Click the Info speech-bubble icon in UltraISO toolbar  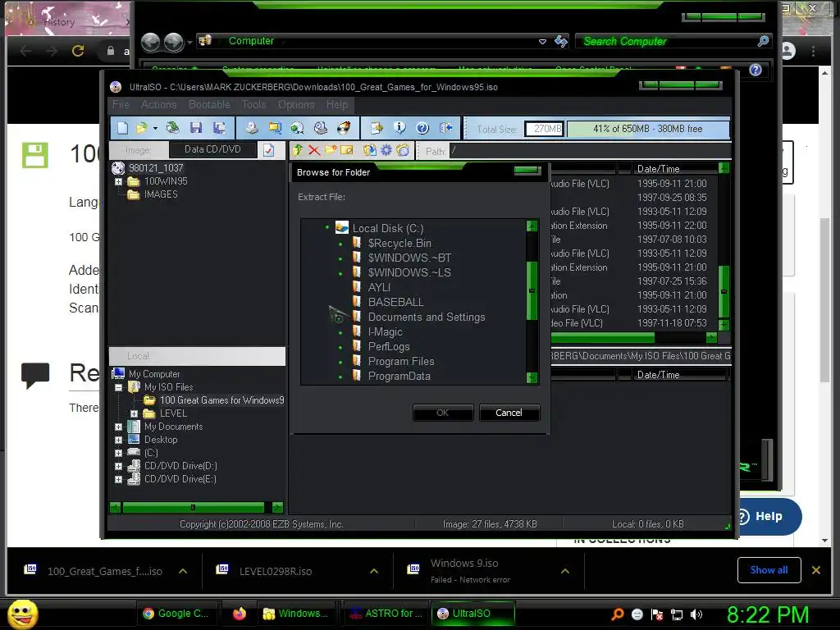[x=399, y=128]
